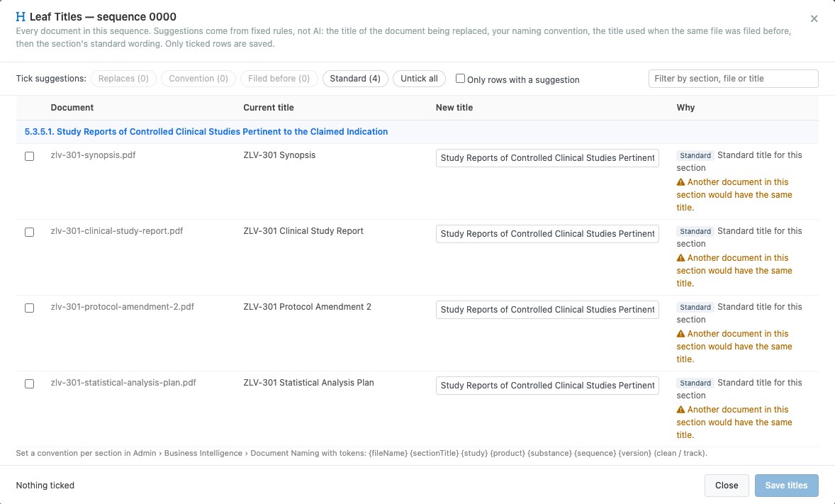Open the 5.3.5.1. Study Reports section link
Viewport: 835px width, 504px height.
(206, 132)
